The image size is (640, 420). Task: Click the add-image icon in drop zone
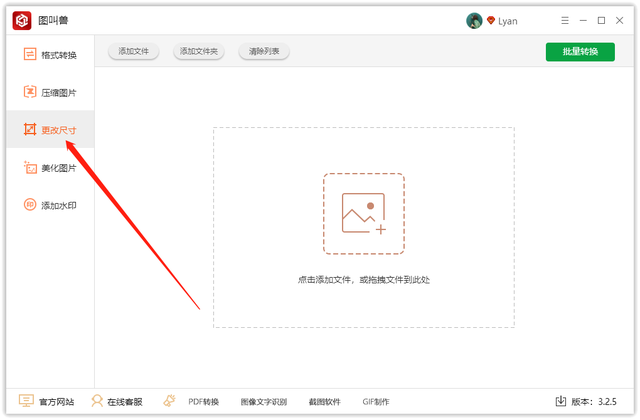click(364, 213)
